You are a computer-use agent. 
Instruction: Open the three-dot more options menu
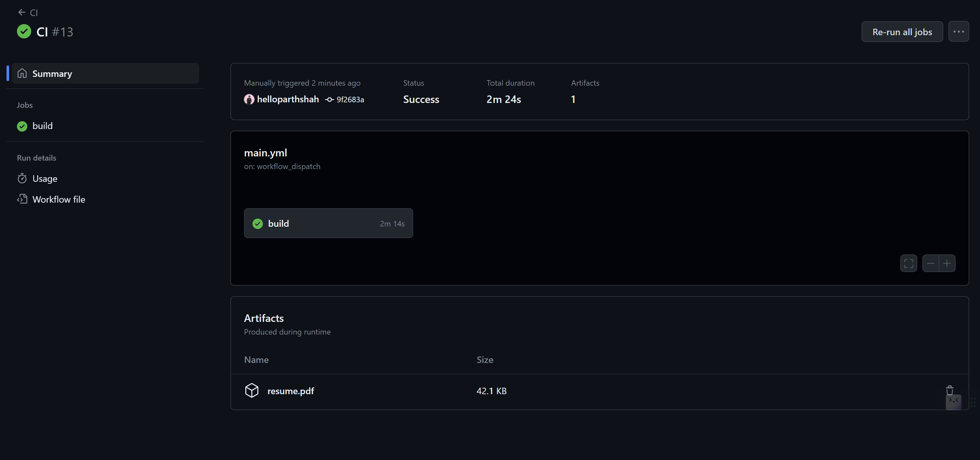click(x=958, y=32)
